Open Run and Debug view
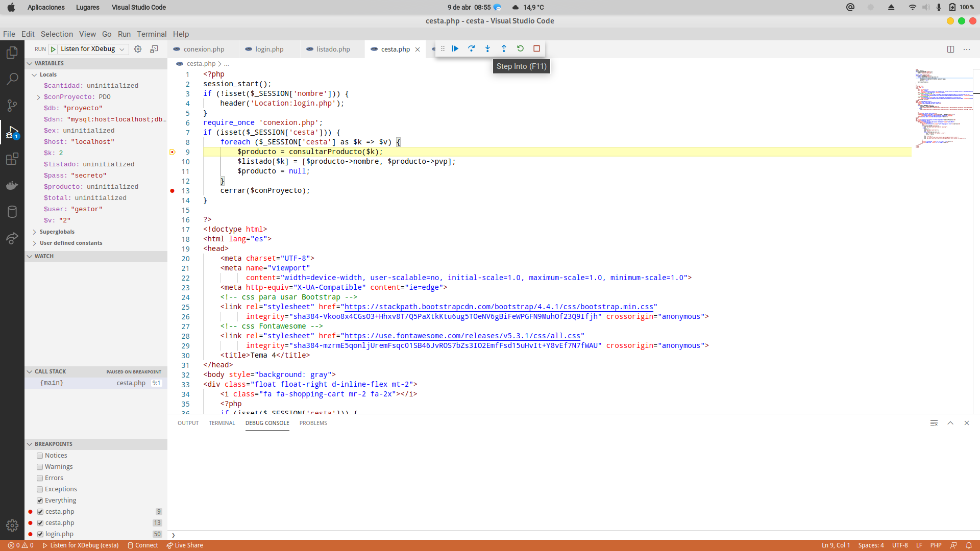This screenshot has width=980, height=551. point(12,133)
